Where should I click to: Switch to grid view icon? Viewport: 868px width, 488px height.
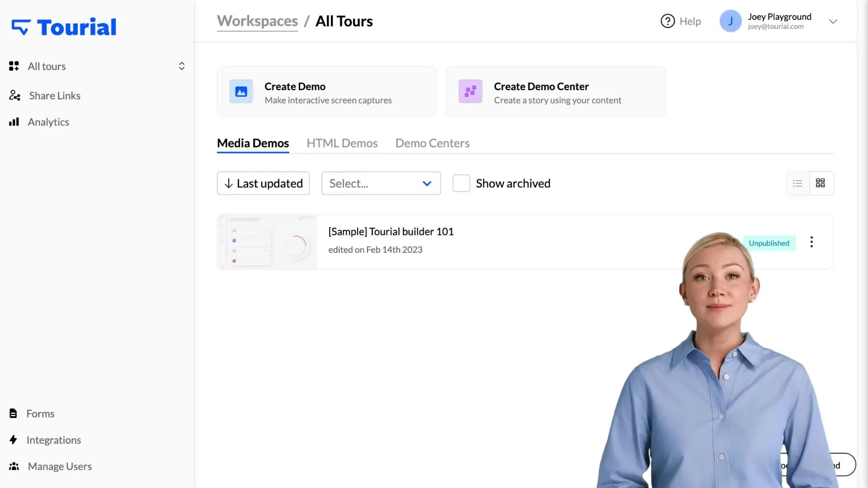point(821,183)
